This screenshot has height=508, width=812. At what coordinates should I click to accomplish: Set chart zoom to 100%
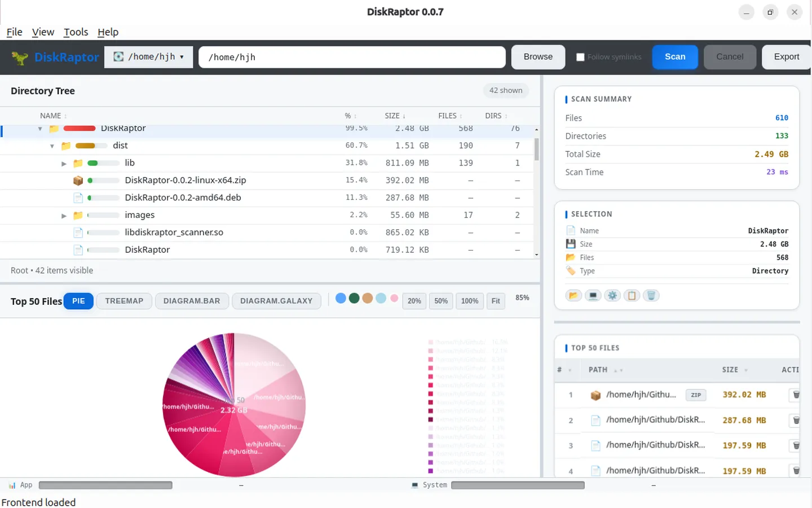click(470, 301)
